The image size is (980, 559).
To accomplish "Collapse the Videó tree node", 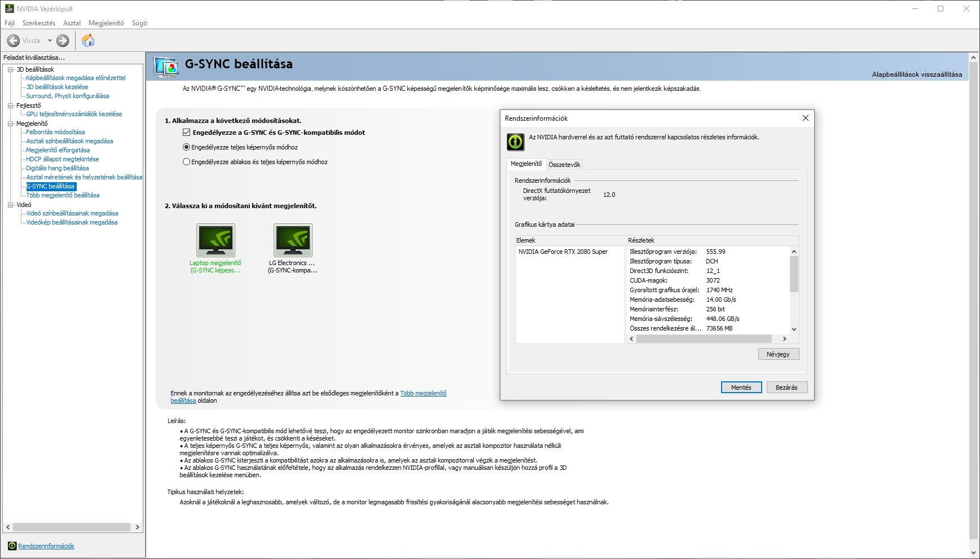I will point(10,205).
